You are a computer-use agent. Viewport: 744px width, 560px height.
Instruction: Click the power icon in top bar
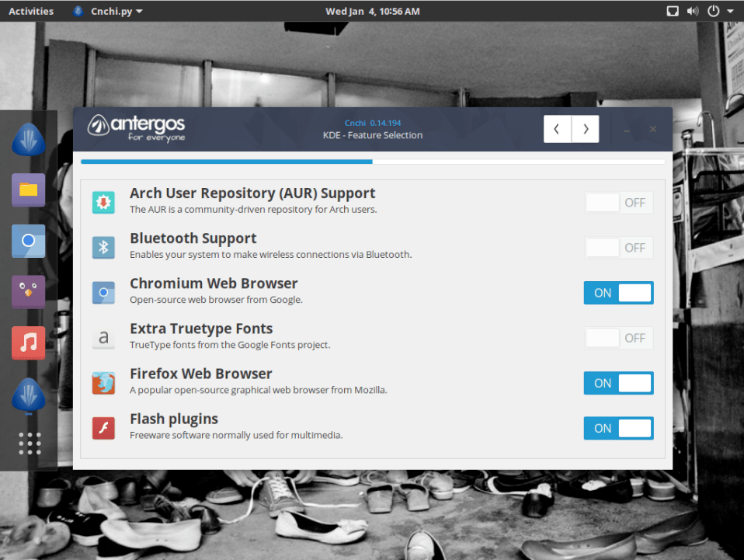click(x=713, y=11)
